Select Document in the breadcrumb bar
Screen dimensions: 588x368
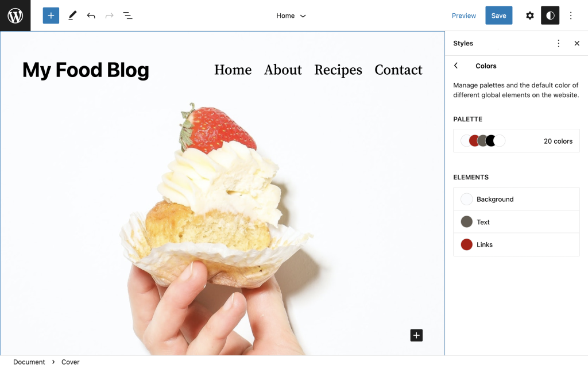29,362
